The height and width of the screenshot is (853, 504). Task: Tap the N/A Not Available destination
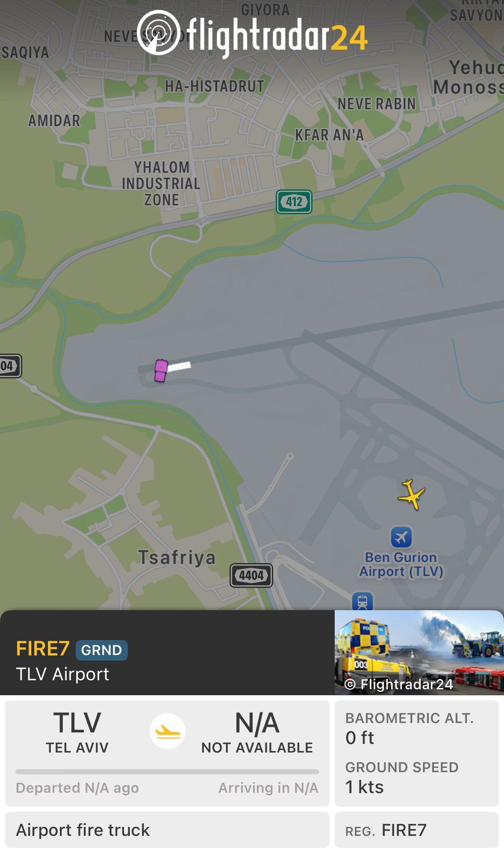pyautogui.click(x=257, y=732)
